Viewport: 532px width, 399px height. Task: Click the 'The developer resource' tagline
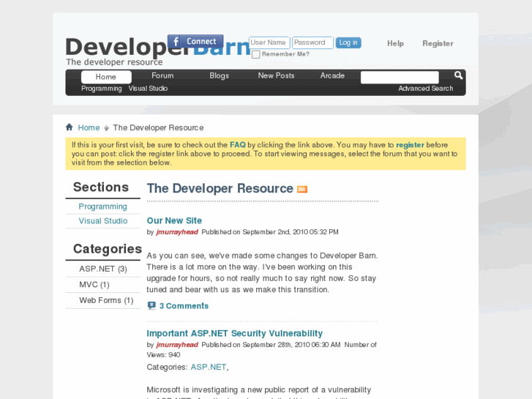pyautogui.click(x=114, y=62)
